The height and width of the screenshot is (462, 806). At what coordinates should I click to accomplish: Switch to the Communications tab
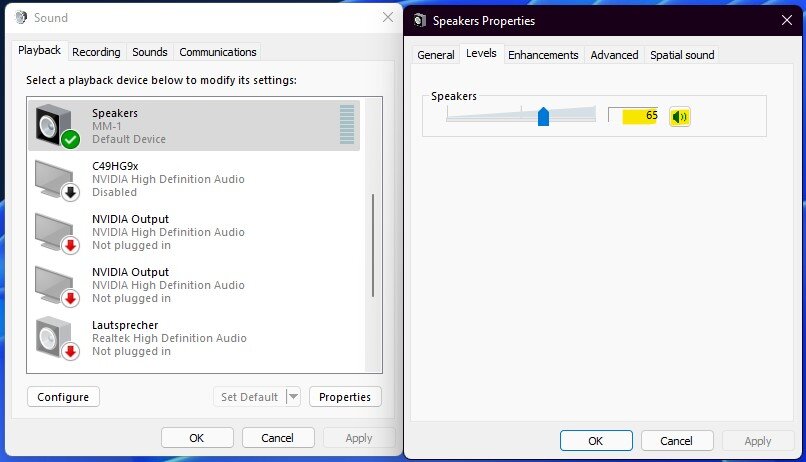(218, 52)
